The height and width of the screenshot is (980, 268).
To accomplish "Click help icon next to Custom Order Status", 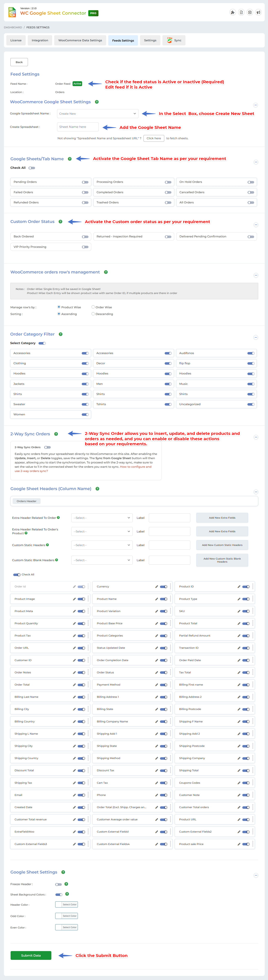I will (61, 222).
